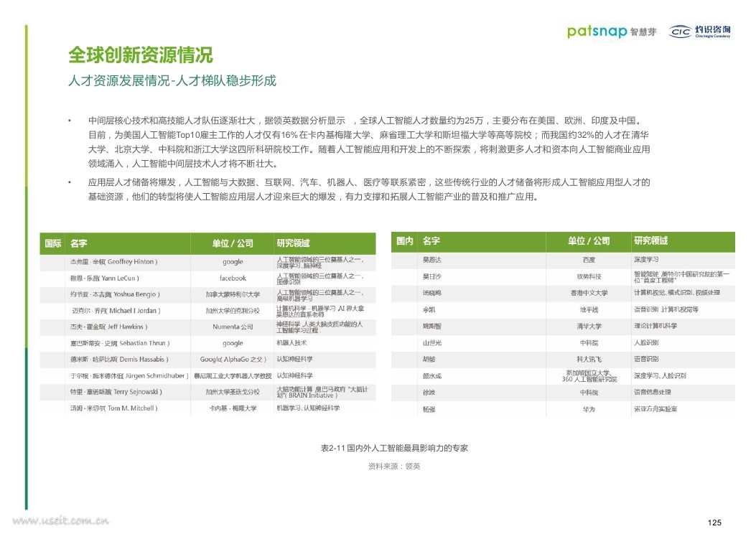Viewport: 756px width, 534px height.
Task: Click 单位 / 公司 header in 国内 table
Action: coord(589,241)
